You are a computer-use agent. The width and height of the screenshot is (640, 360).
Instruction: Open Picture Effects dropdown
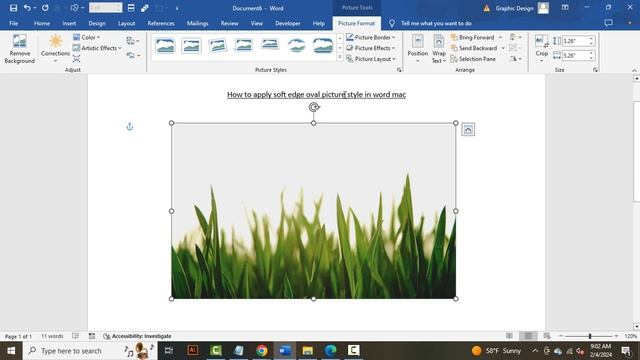pos(371,48)
